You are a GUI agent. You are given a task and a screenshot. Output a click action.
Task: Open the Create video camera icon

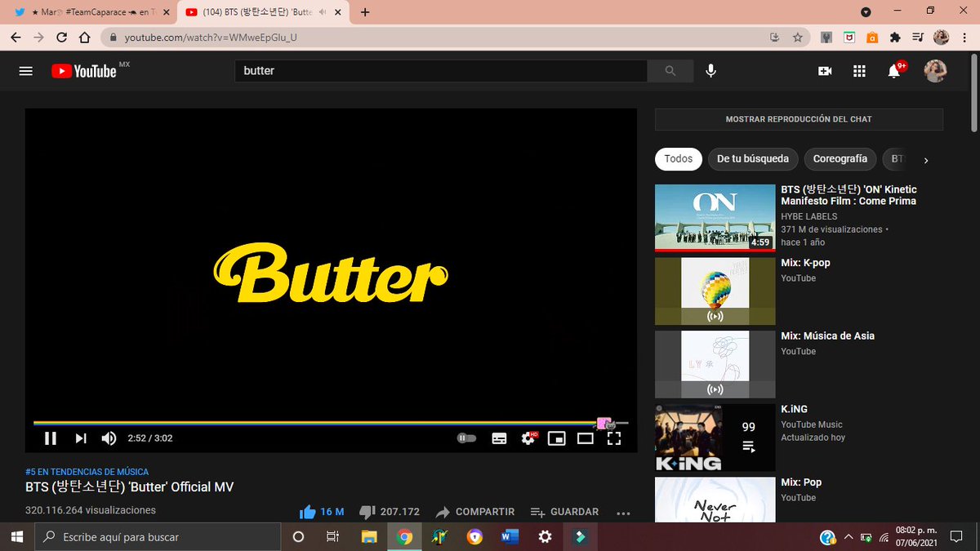pos(825,71)
